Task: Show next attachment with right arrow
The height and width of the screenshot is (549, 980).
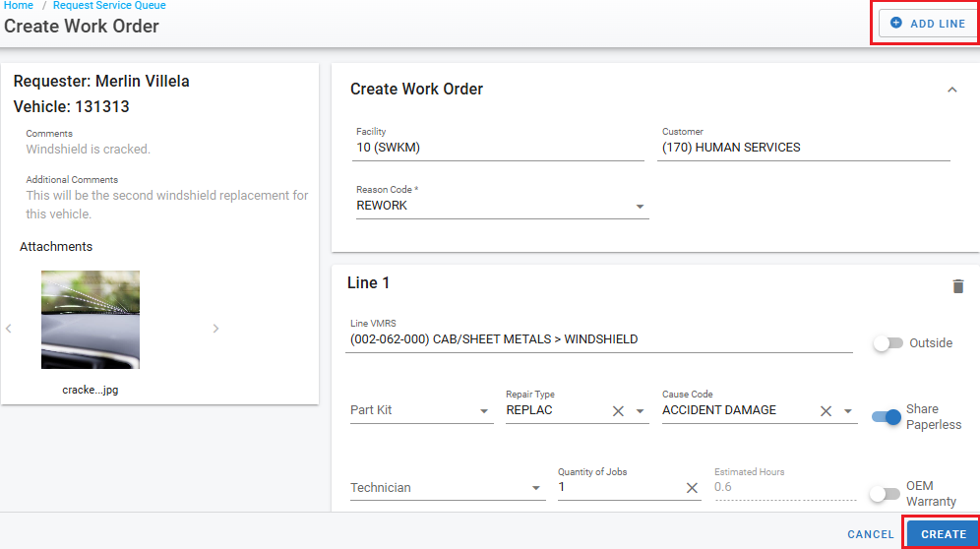Action: point(215,329)
